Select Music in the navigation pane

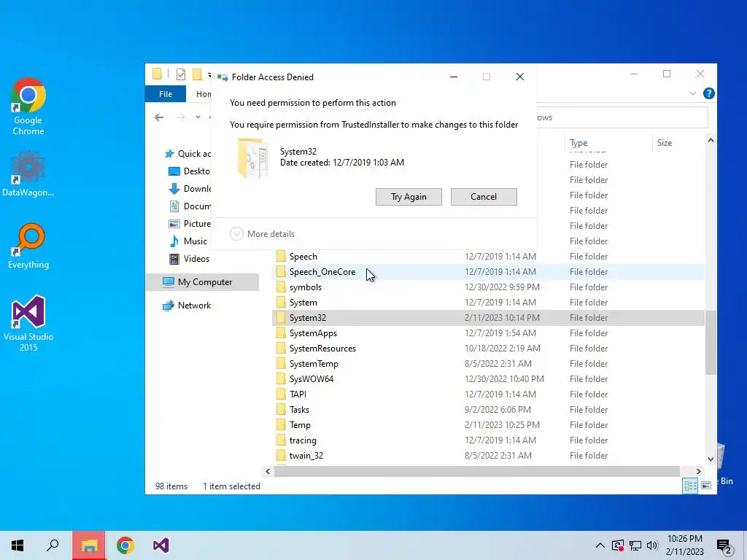pos(189,241)
